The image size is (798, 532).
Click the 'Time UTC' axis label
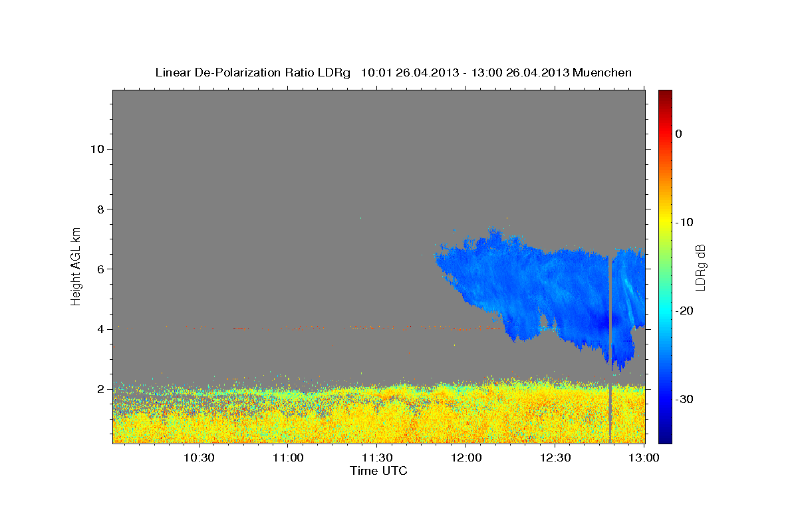(x=378, y=471)
